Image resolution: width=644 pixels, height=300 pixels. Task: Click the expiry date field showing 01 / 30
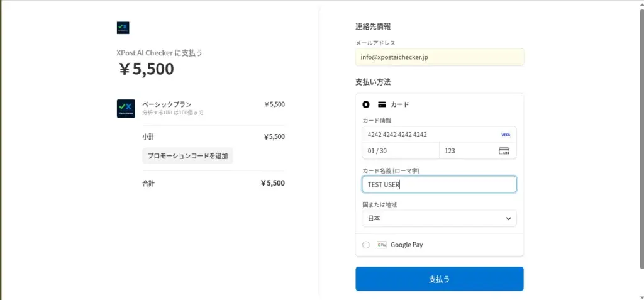(400, 151)
